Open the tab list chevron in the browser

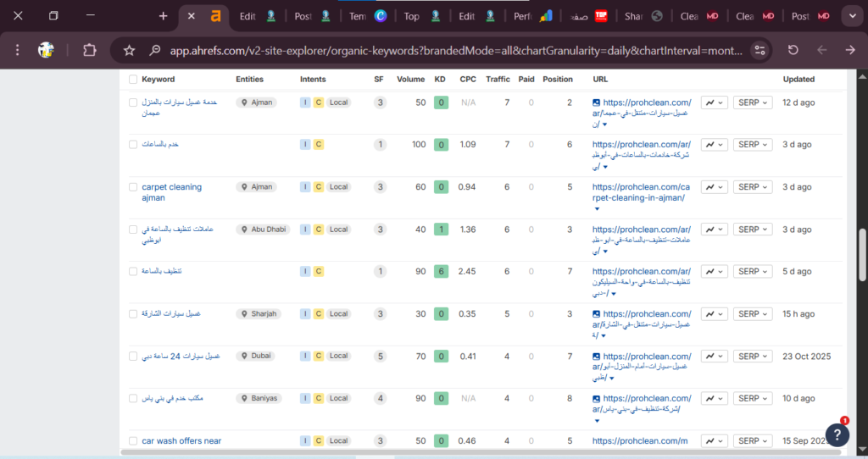pyautogui.click(x=851, y=16)
